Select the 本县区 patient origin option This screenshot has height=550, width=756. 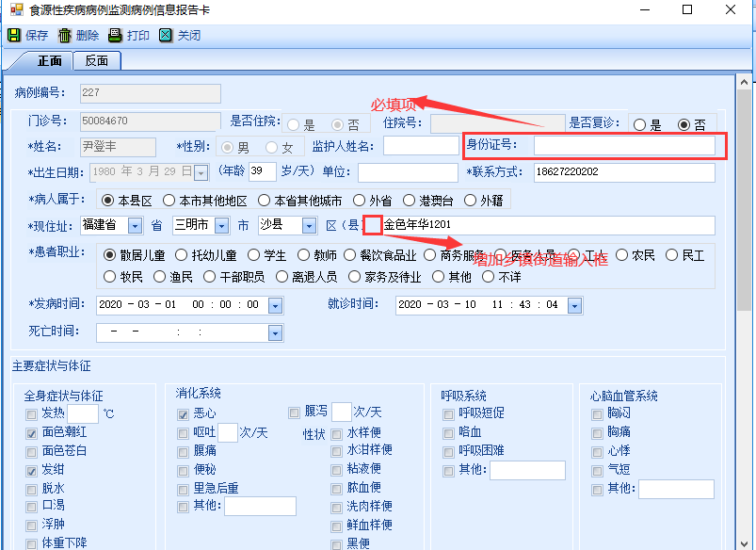click(x=108, y=201)
